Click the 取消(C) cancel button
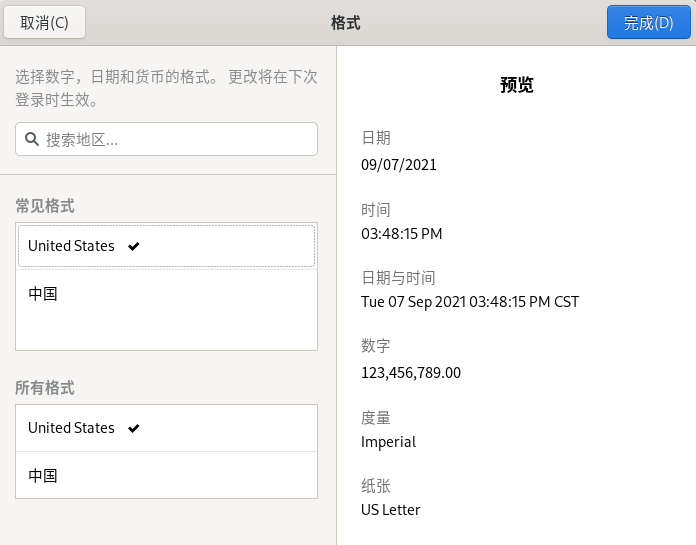Screen dimensions: 696x545 pos(45,22)
